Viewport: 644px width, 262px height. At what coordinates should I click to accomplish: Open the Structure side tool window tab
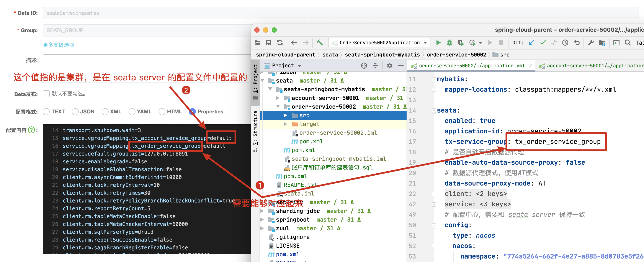(x=255, y=131)
